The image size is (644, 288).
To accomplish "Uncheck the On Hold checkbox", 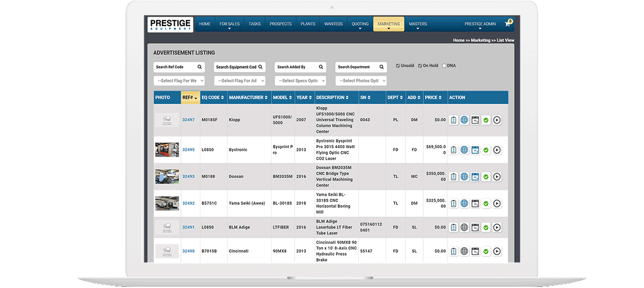I will (420, 66).
